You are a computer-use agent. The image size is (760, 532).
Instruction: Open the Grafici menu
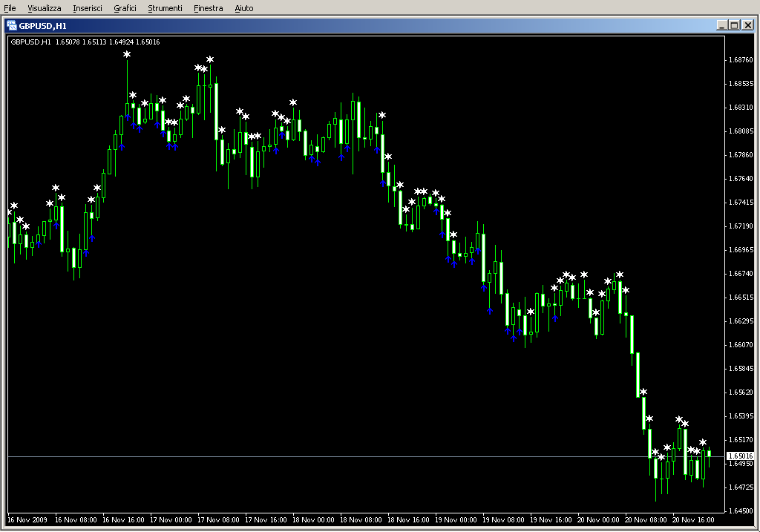(125, 8)
